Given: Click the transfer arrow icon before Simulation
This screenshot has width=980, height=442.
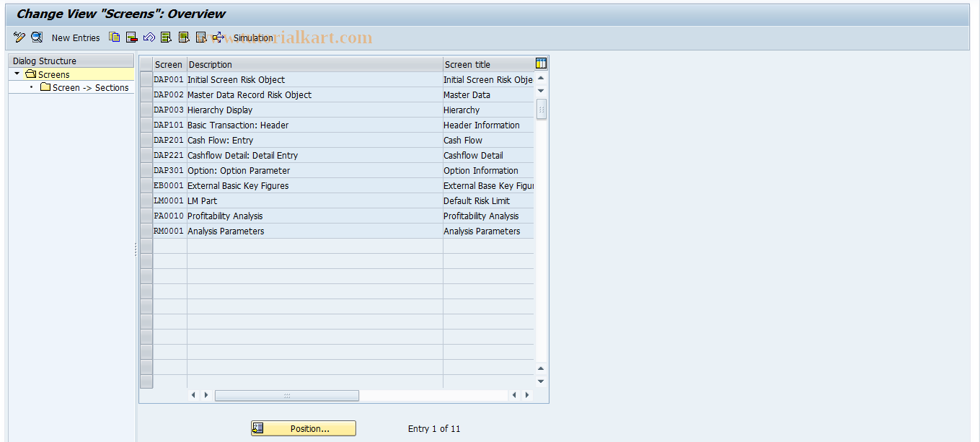Looking at the screenshot, I should 218,37.
